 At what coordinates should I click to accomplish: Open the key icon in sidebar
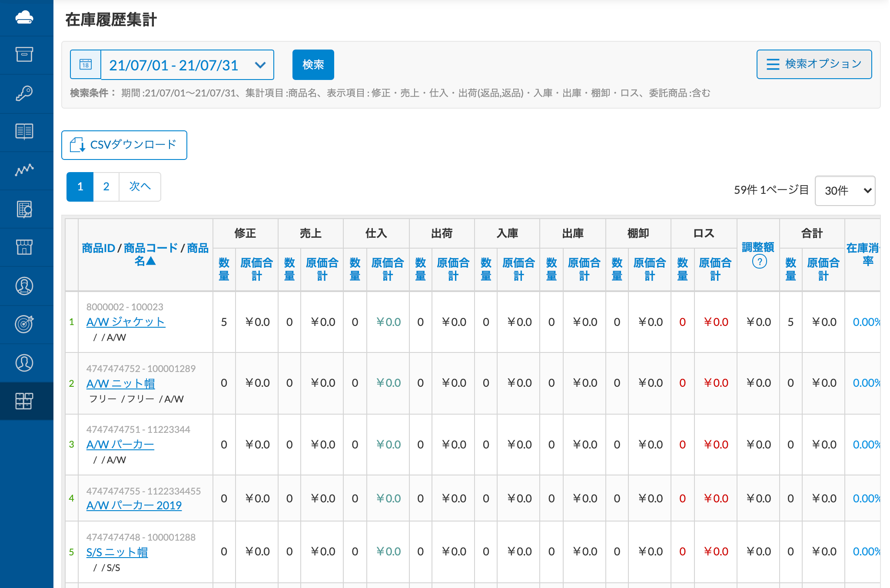(x=24, y=93)
